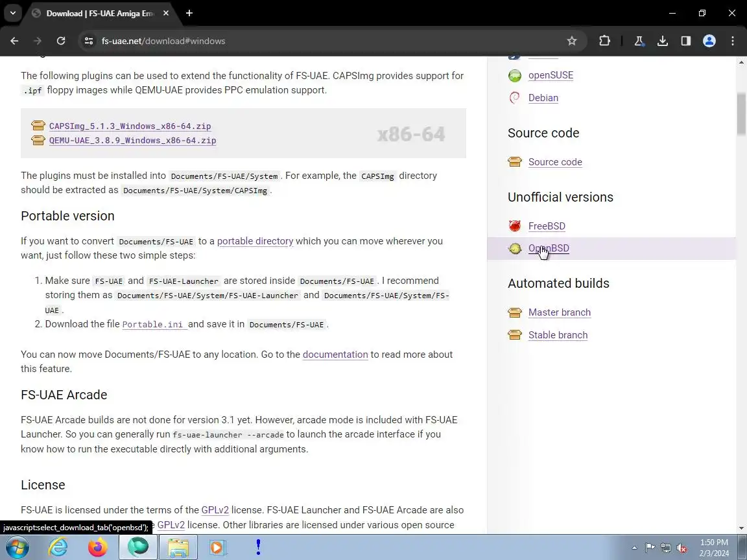The height and width of the screenshot is (560, 747).
Task: Click the muted volume tray icon
Action: click(682, 548)
